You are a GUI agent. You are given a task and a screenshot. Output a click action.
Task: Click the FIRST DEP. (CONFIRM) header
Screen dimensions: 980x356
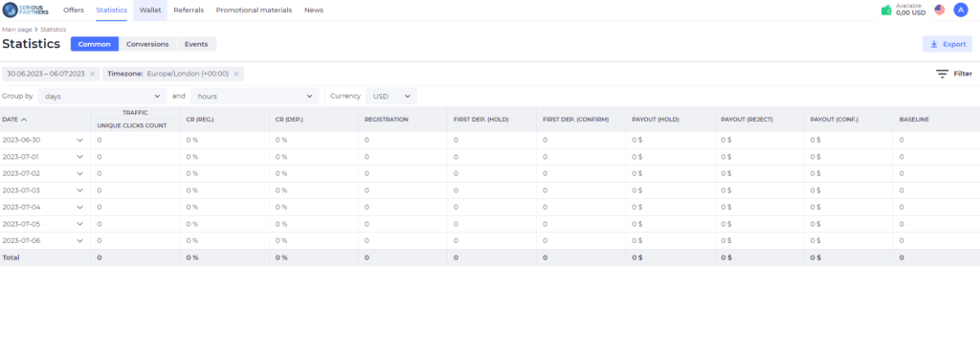click(x=575, y=120)
